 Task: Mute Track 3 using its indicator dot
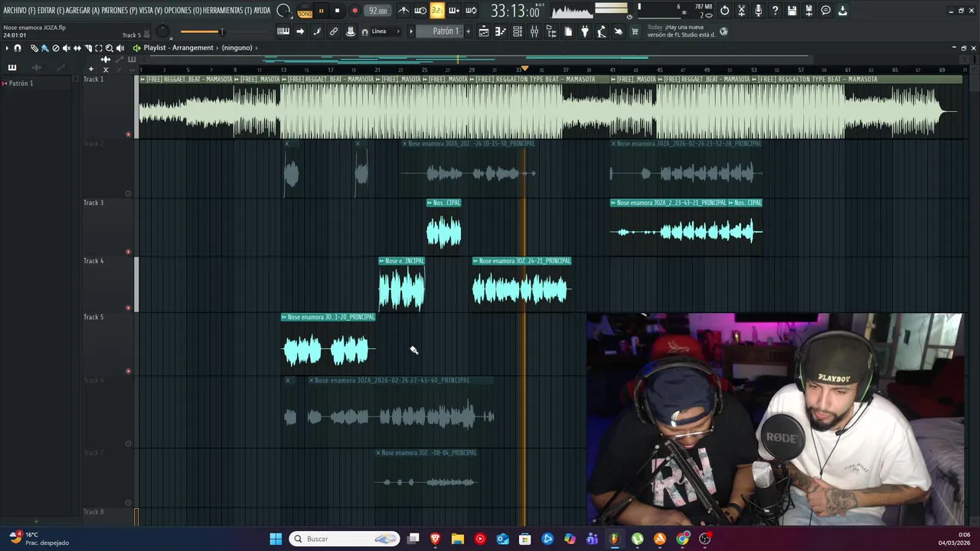(x=128, y=252)
